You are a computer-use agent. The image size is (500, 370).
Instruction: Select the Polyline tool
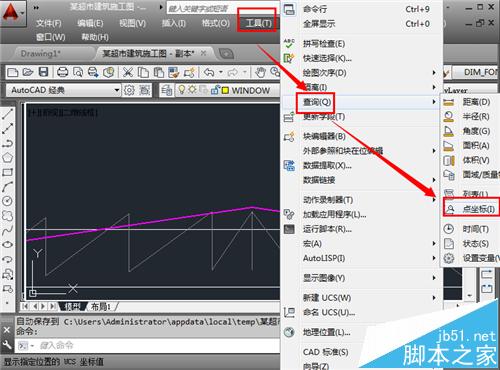click(7, 143)
